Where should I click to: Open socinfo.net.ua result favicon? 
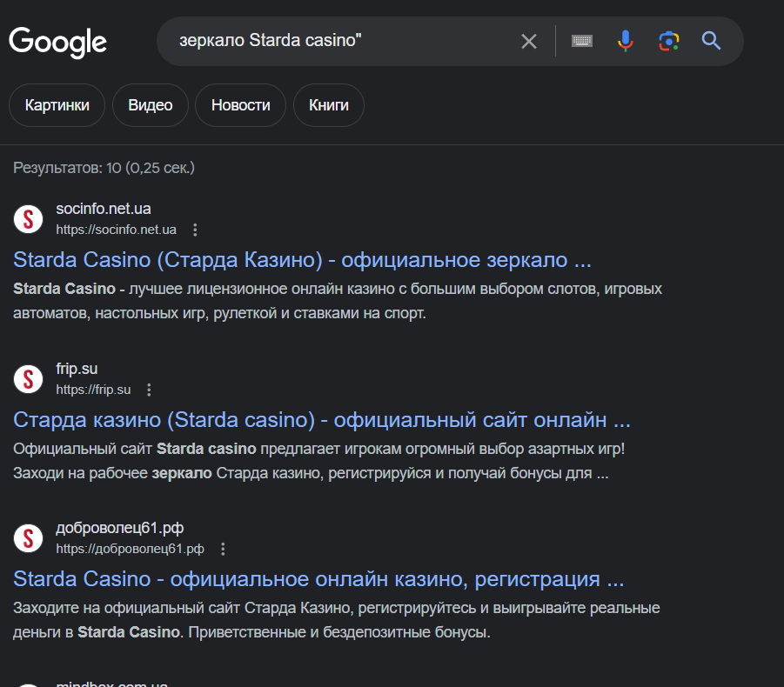(x=28, y=219)
